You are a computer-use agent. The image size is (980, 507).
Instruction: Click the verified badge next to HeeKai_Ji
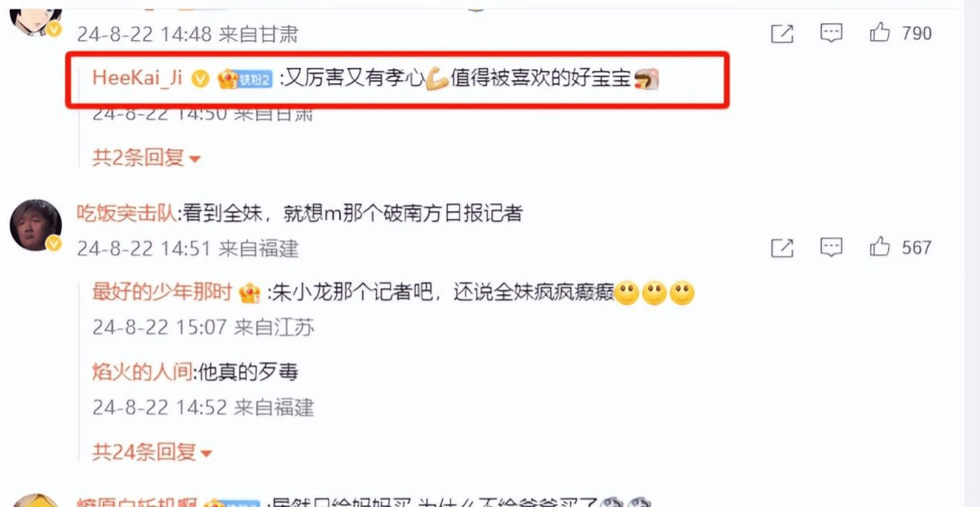pos(200,79)
